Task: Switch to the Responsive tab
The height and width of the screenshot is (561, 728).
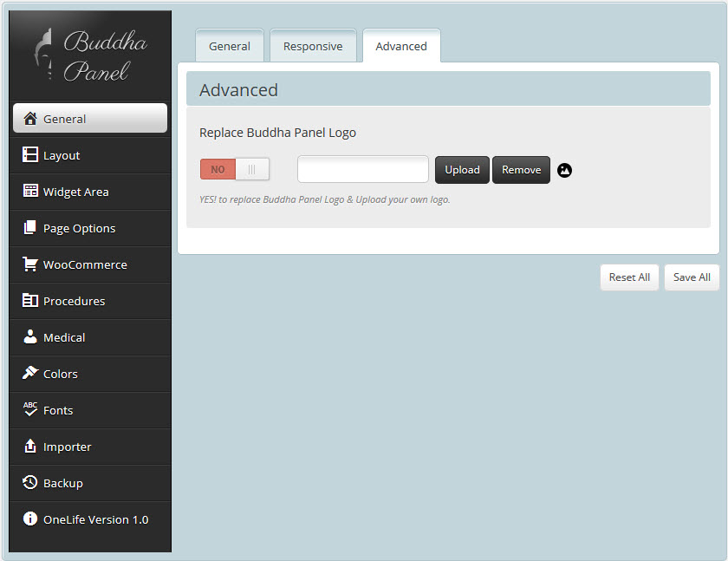Action: (313, 47)
